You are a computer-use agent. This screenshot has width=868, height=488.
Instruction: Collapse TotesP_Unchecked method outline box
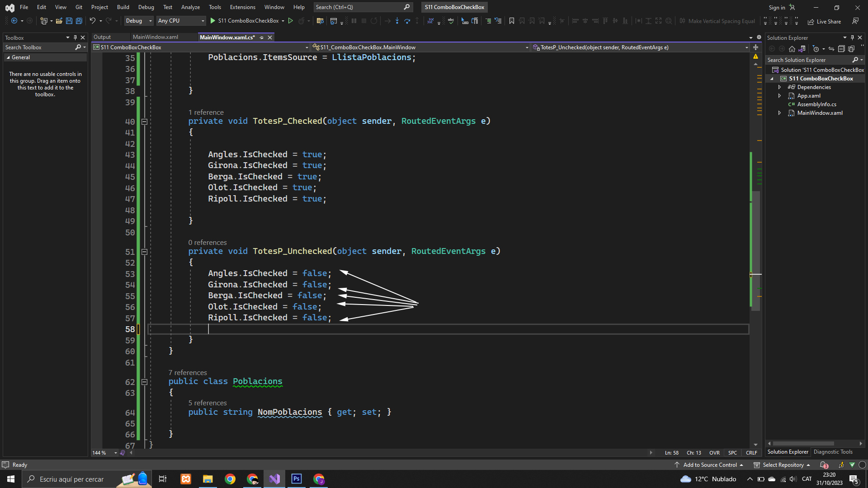pos(144,252)
